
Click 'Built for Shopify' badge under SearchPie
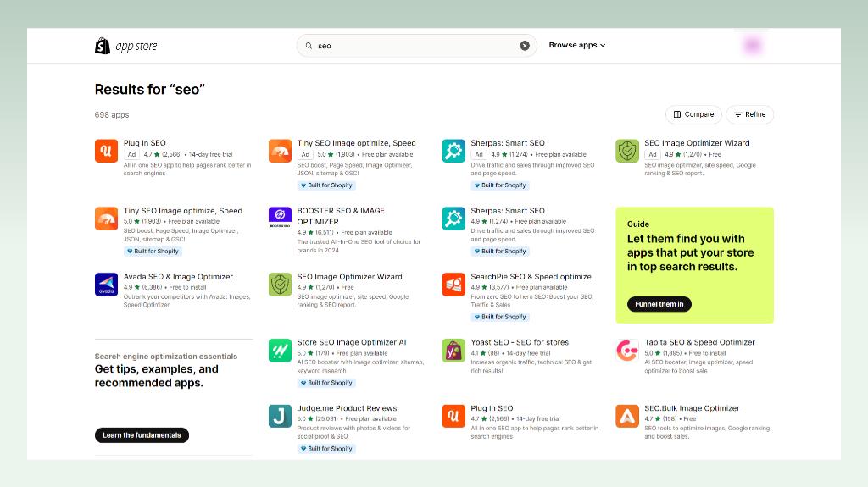500,317
